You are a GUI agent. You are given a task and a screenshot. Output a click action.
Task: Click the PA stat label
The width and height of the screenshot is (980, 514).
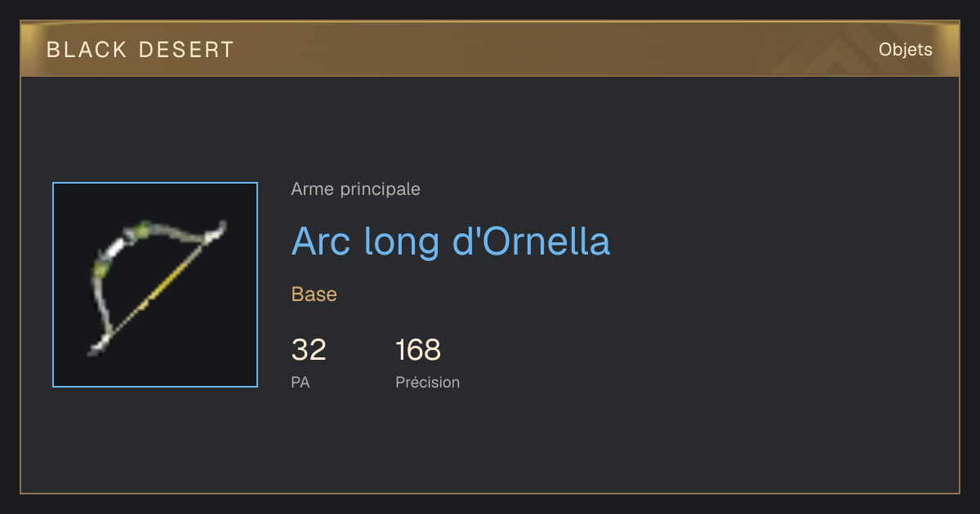pos(301,382)
